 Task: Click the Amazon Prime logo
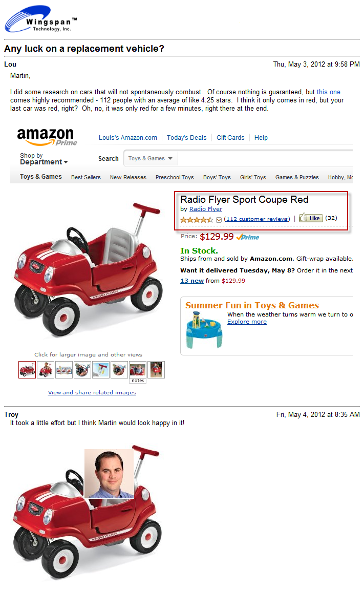[47, 137]
